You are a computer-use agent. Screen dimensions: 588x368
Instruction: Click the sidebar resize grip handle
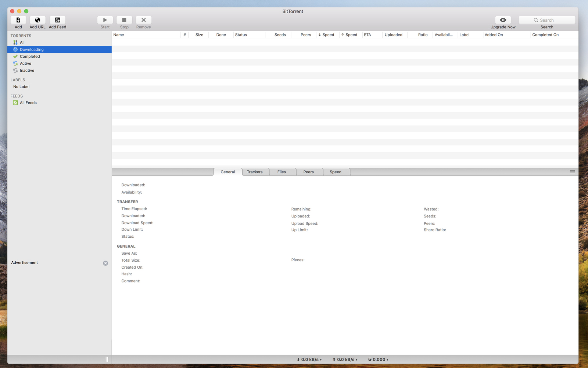tap(107, 360)
